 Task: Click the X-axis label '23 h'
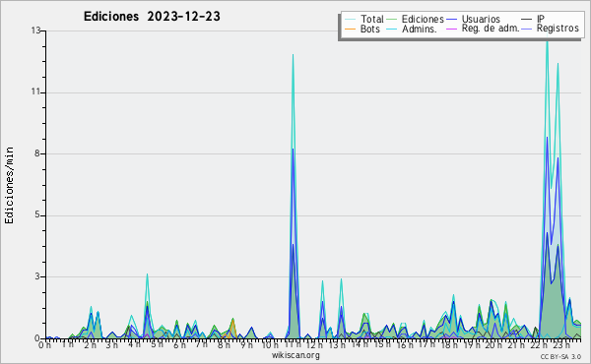click(561, 345)
